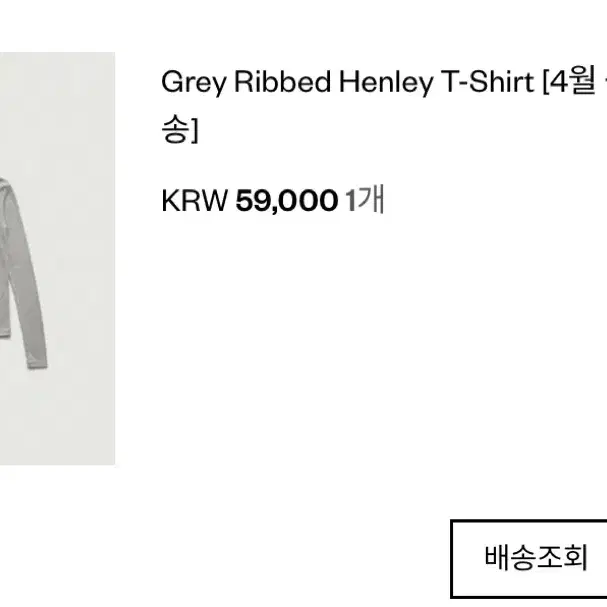Click the Grey Ribbed Henley T-Shirt title
This screenshot has width=607, height=607.
384,105
